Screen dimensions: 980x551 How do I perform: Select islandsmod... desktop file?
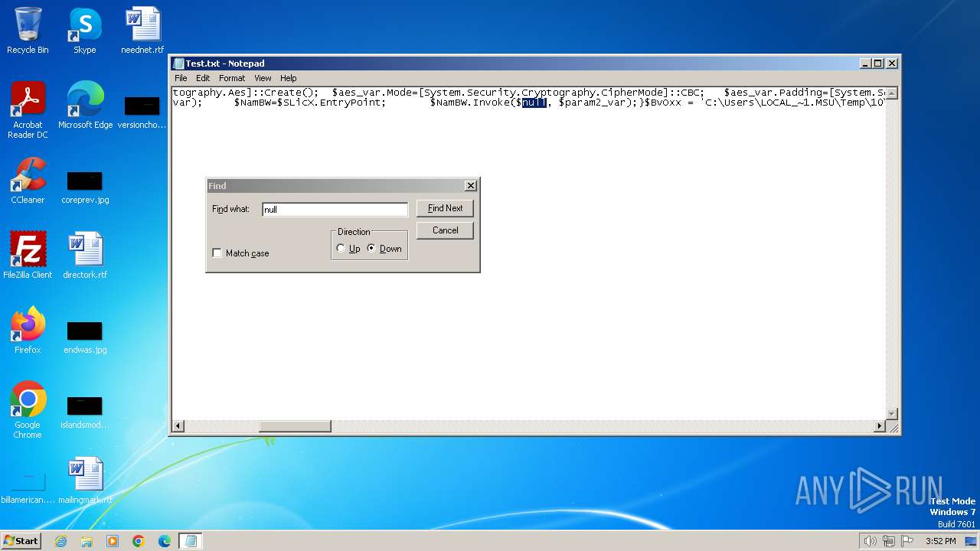(85, 412)
